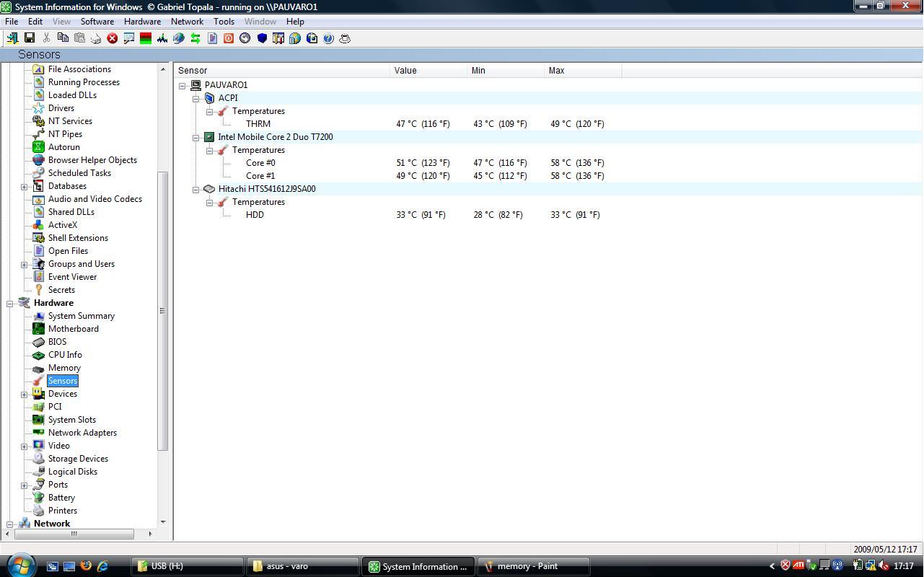The height and width of the screenshot is (577, 924).
Task: Sort by the Max column header
Action: point(583,71)
